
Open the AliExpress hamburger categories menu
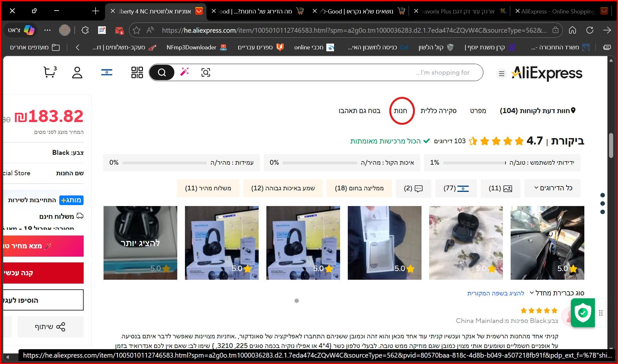point(501,74)
